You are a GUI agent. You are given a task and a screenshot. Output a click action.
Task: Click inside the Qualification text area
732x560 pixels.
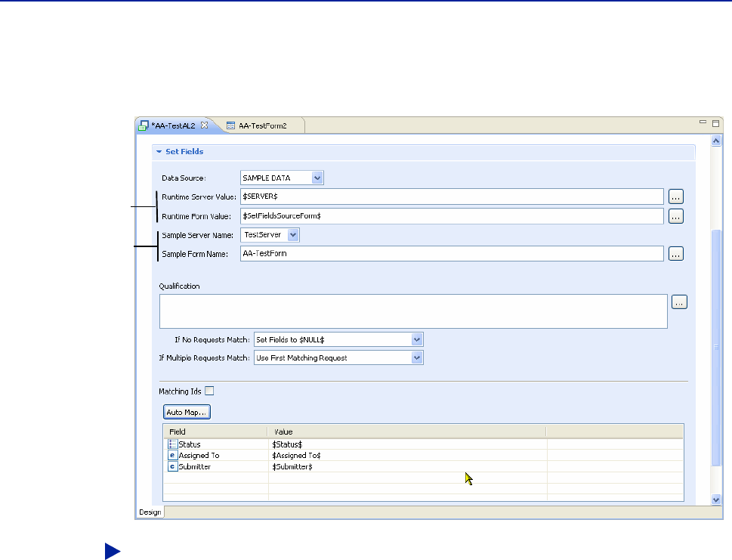(x=412, y=311)
